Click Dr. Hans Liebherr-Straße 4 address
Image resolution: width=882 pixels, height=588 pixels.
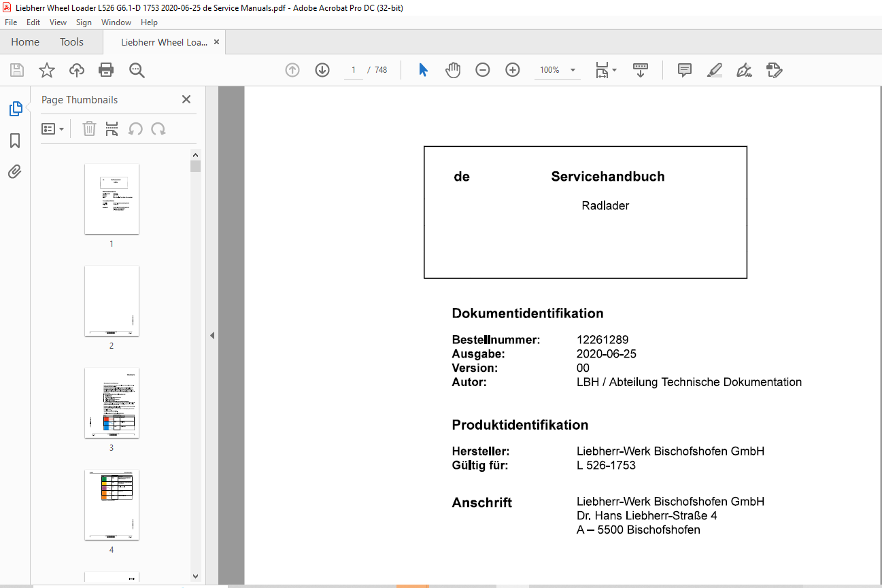647,516
